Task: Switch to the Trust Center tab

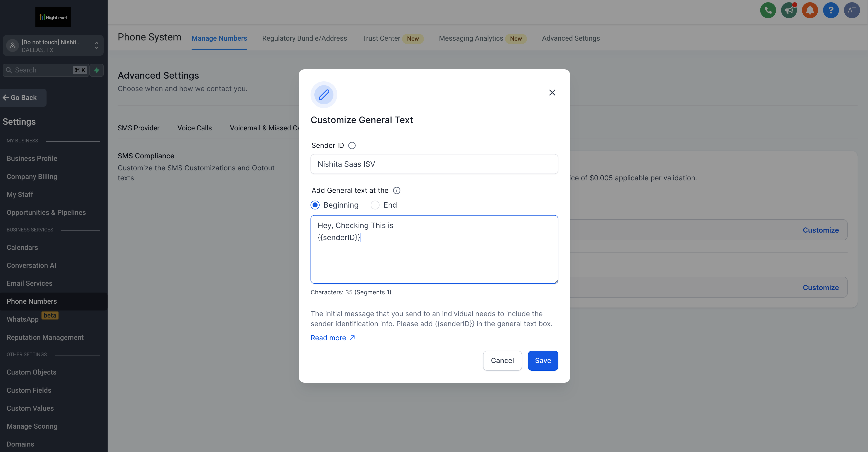Action: pyautogui.click(x=381, y=38)
